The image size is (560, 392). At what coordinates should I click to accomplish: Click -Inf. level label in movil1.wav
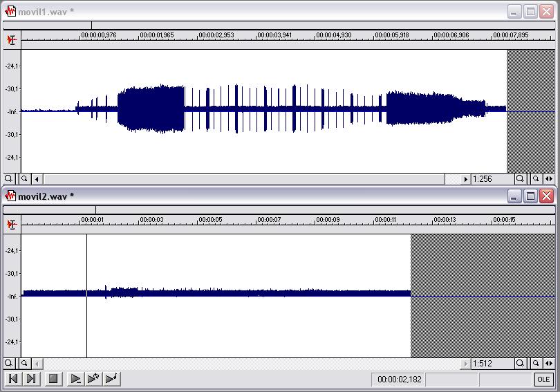pos(12,112)
